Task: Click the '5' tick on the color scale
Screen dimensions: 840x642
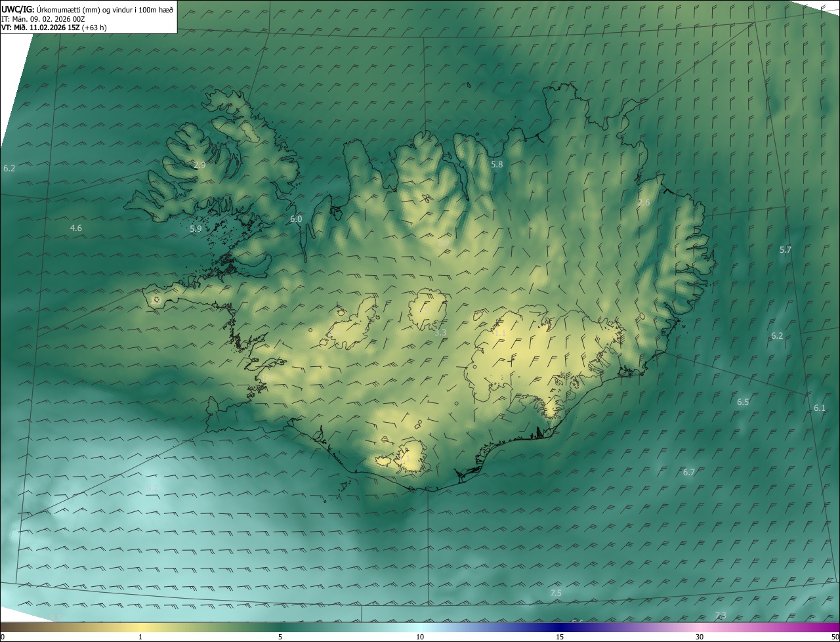Action: coord(280,637)
